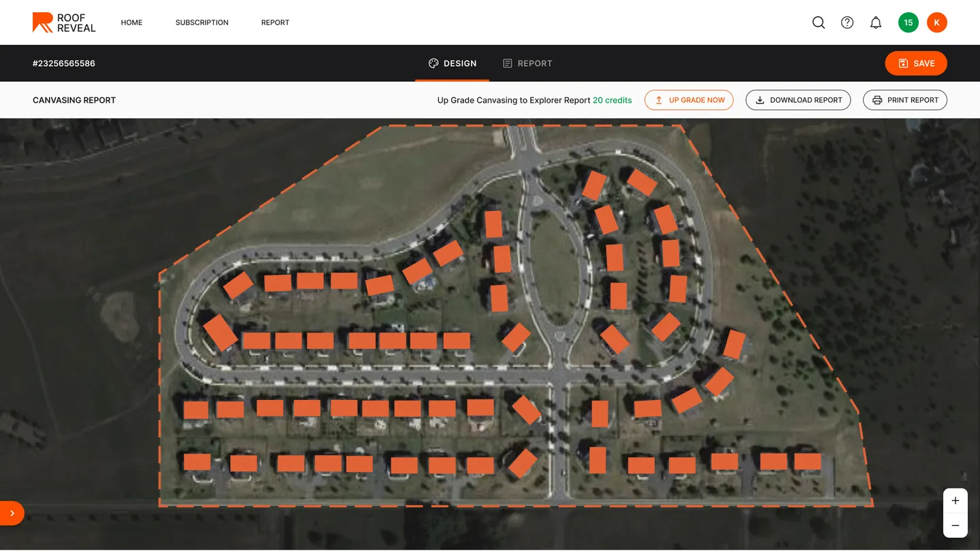Click the green 15 credits badge
The image size is (980, 551).
(x=909, y=22)
